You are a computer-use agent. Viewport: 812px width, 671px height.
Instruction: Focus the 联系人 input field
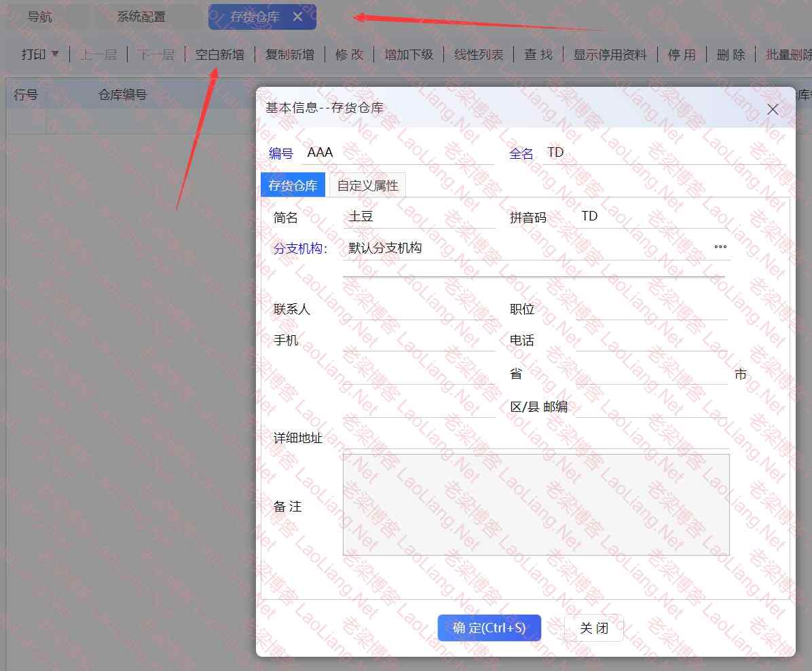coord(419,309)
